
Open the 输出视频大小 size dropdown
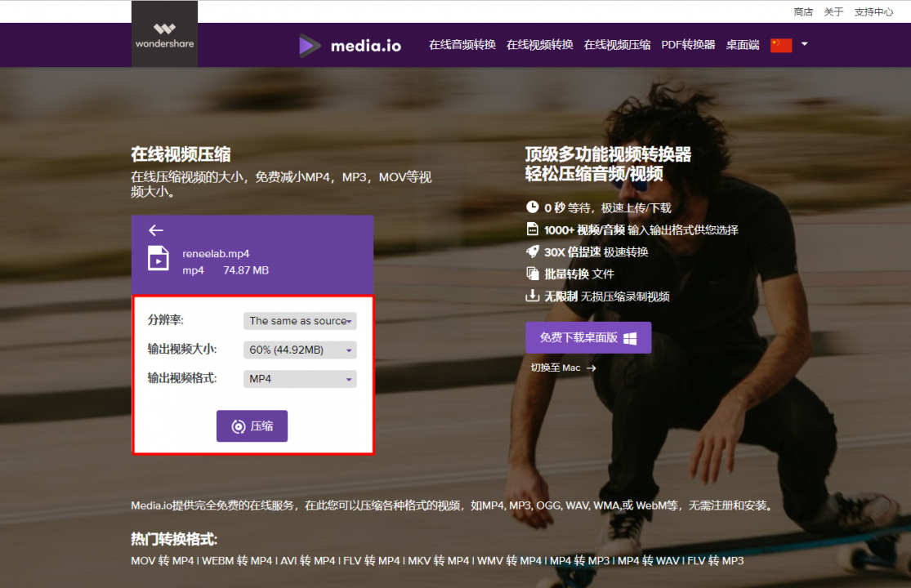(300, 350)
